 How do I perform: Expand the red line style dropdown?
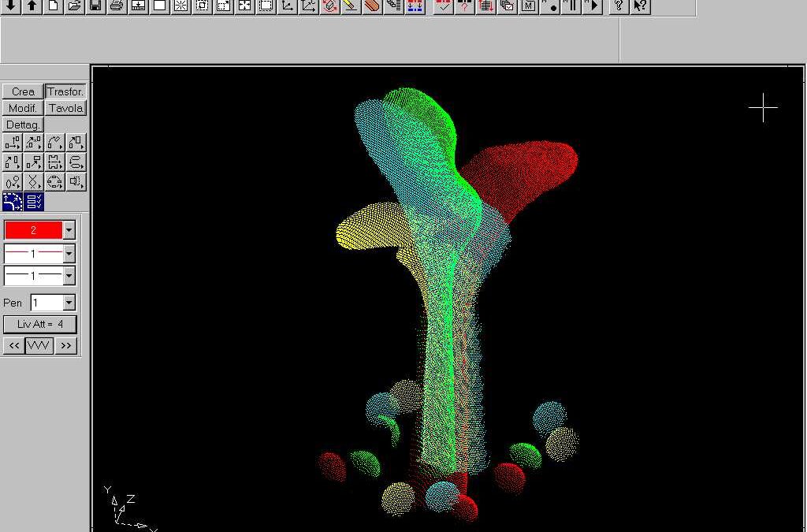pyautogui.click(x=69, y=254)
